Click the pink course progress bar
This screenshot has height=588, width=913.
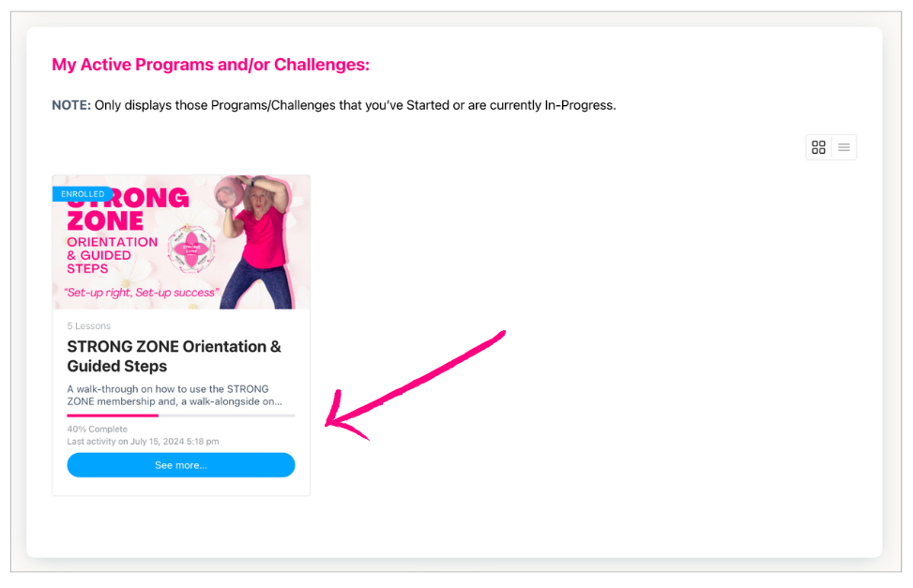(181, 415)
